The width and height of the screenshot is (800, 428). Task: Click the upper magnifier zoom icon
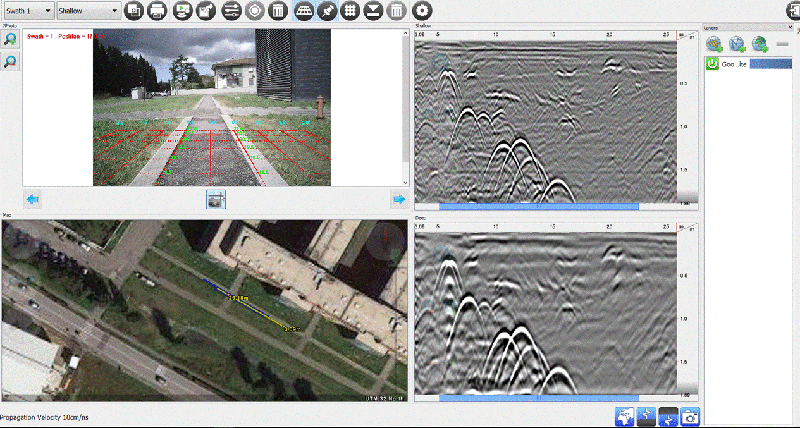click(x=10, y=40)
